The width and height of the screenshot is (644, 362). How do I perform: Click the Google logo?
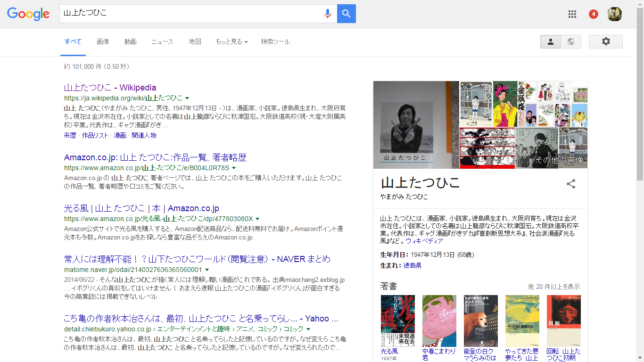(x=28, y=14)
